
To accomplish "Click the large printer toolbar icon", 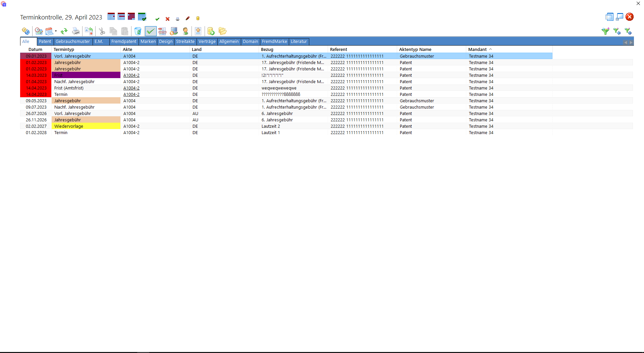I will pos(76,31).
